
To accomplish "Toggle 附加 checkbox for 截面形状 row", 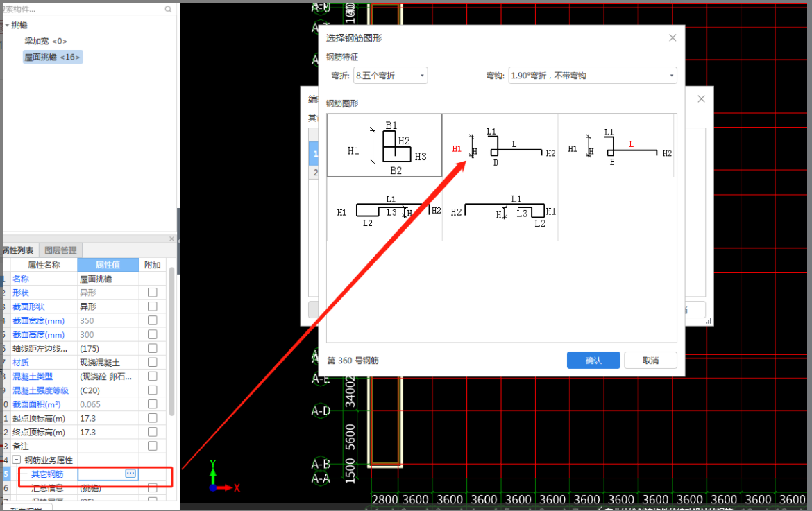I will (x=152, y=306).
